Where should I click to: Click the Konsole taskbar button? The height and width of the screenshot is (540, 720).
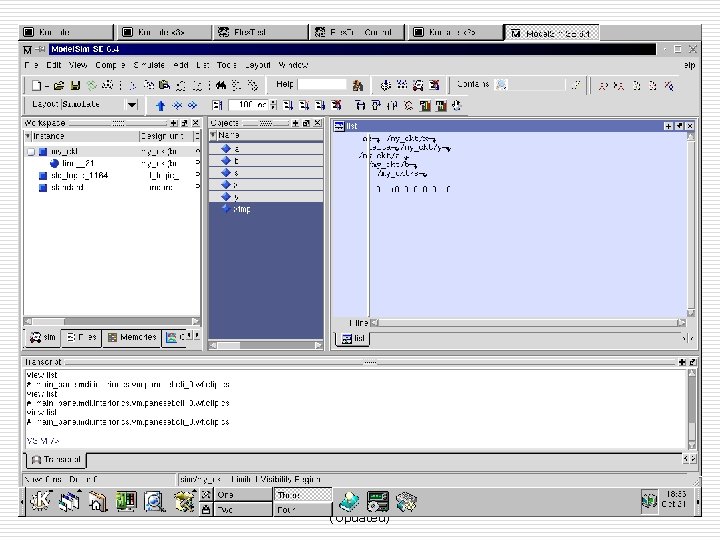[x=67, y=32]
